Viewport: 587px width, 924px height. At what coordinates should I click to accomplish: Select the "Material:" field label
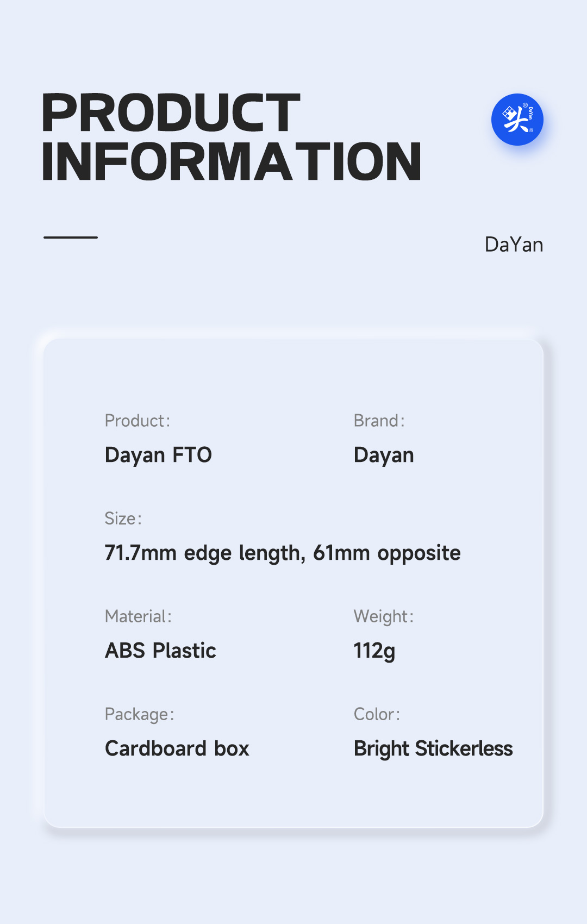138,616
